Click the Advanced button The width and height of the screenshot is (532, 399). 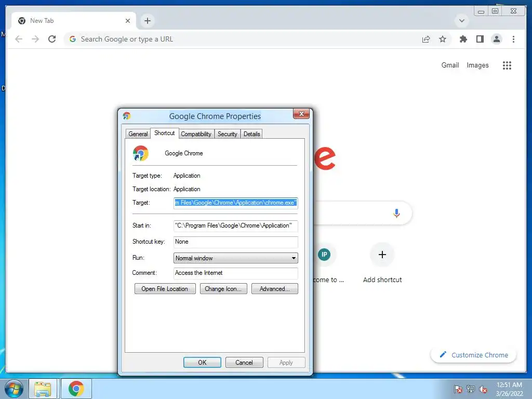tap(274, 289)
